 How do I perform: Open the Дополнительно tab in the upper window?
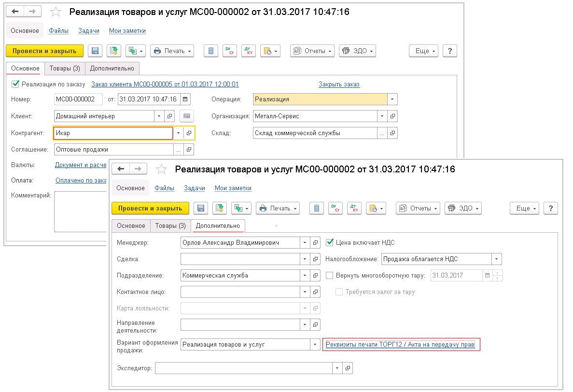pyautogui.click(x=112, y=69)
